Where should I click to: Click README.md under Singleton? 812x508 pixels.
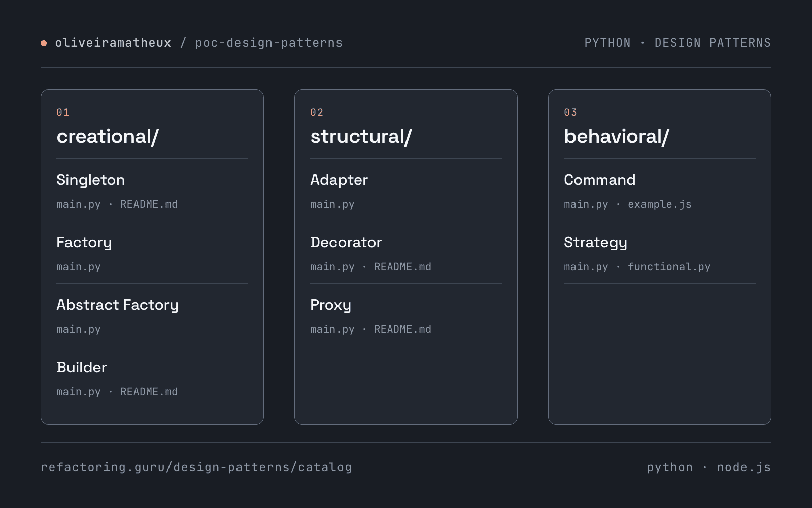click(149, 204)
